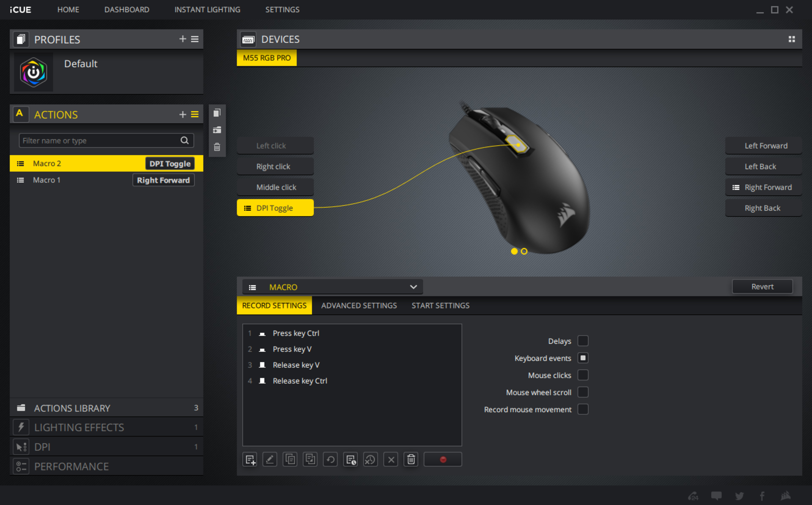Expand the Lighting Effects section
812x505 pixels.
107,427
